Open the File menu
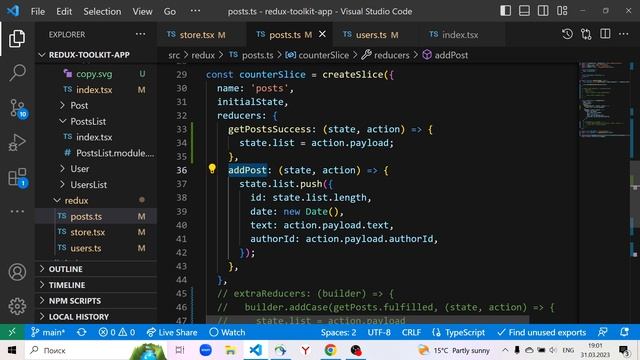 click(x=38, y=11)
